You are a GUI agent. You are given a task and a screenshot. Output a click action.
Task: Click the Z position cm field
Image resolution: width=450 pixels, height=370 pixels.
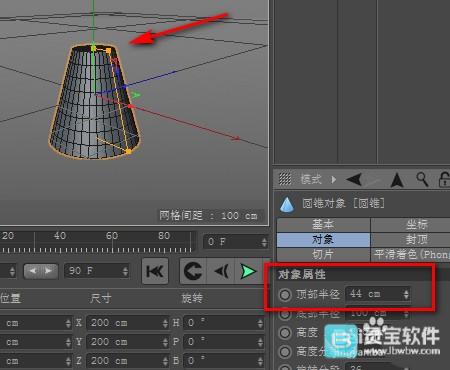(36, 361)
